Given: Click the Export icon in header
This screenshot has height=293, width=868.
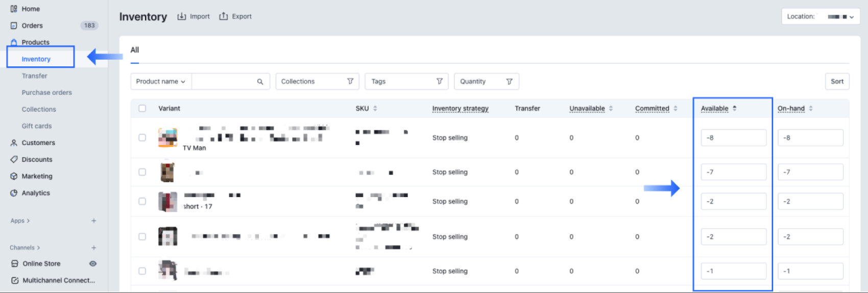Looking at the screenshot, I should pyautogui.click(x=223, y=16).
